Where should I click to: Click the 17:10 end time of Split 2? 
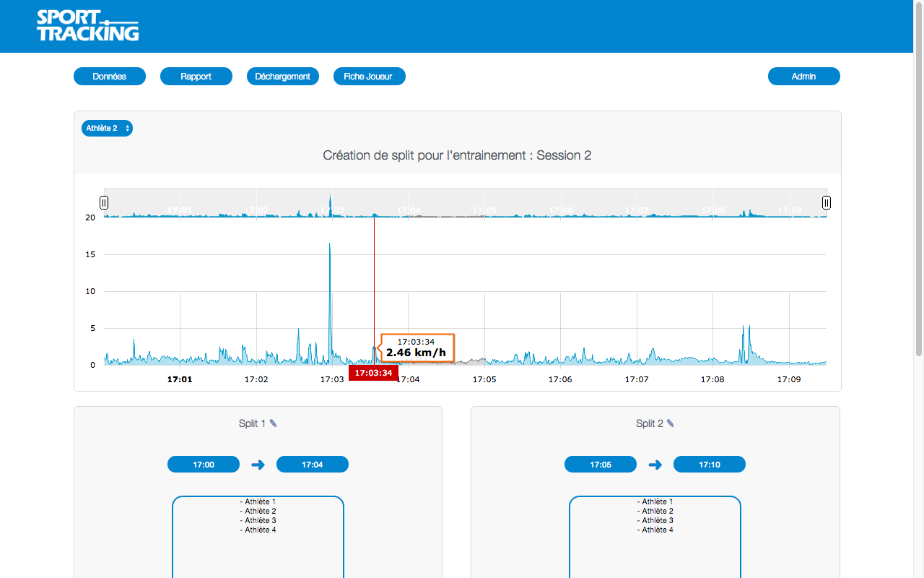(x=710, y=465)
